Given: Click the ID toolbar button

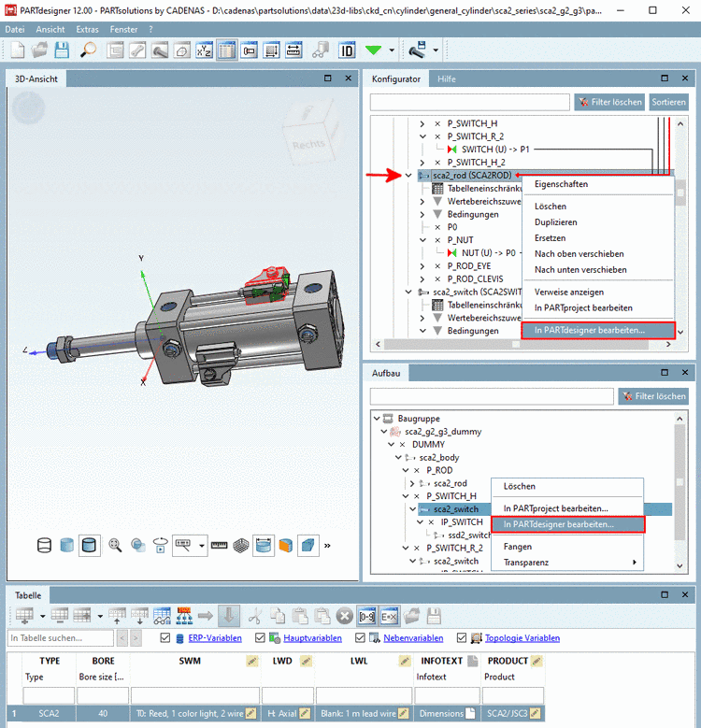Looking at the screenshot, I should tap(347, 50).
